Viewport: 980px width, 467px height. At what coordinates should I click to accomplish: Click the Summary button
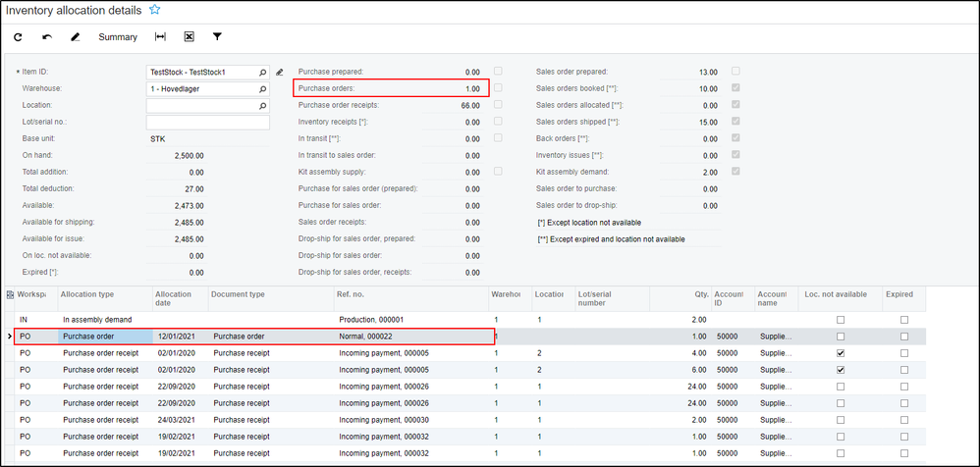pos(118,37)
